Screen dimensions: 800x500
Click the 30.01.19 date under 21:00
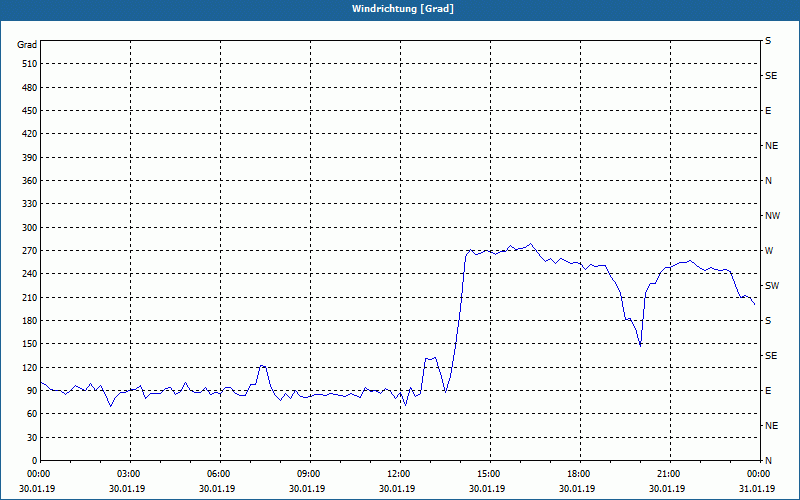[x=667, y=489]
